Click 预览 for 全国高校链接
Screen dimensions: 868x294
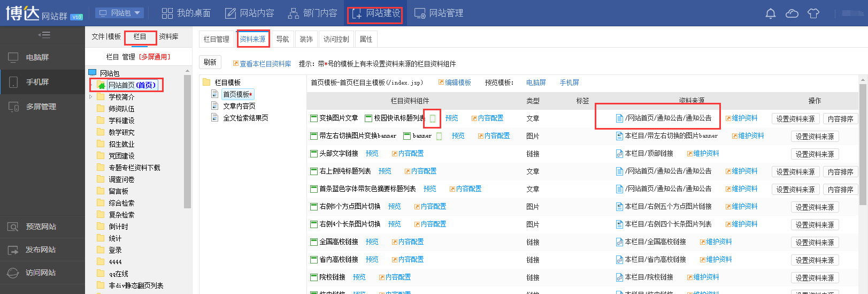click(372, 242)
